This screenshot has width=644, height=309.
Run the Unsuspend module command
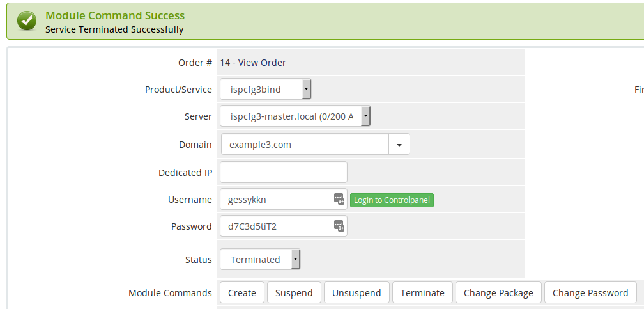tap(356, 293)
